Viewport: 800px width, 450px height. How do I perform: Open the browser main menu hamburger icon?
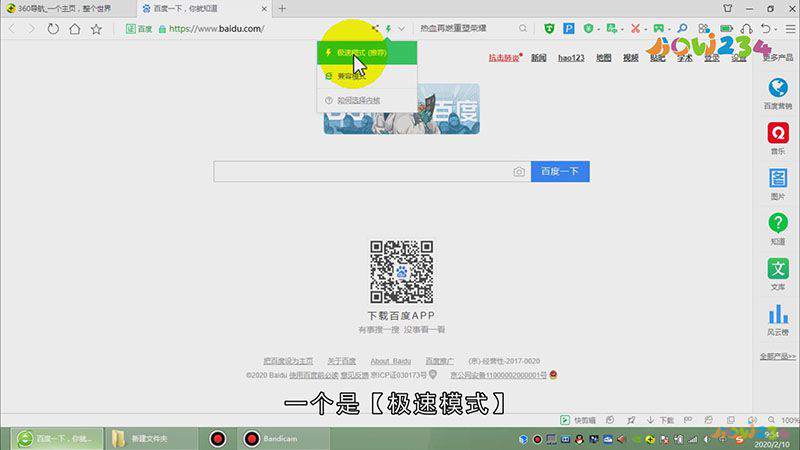coord(790,29)
